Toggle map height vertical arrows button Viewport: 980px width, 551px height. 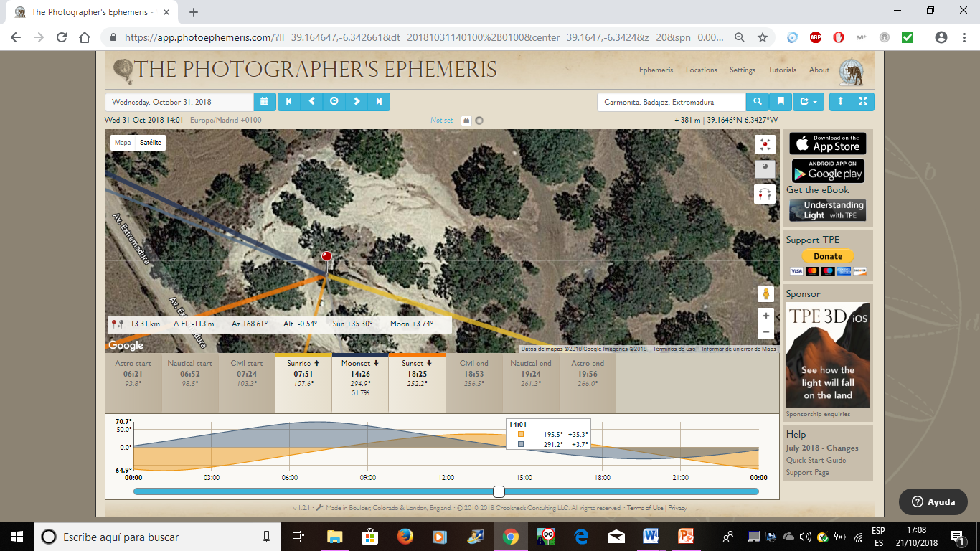(x=841, y=102)
